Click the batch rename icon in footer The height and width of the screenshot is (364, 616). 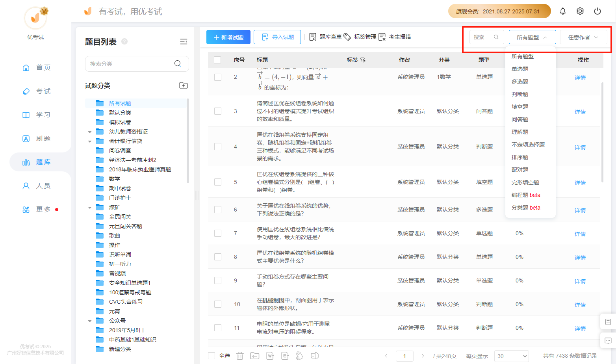[315, 356]
